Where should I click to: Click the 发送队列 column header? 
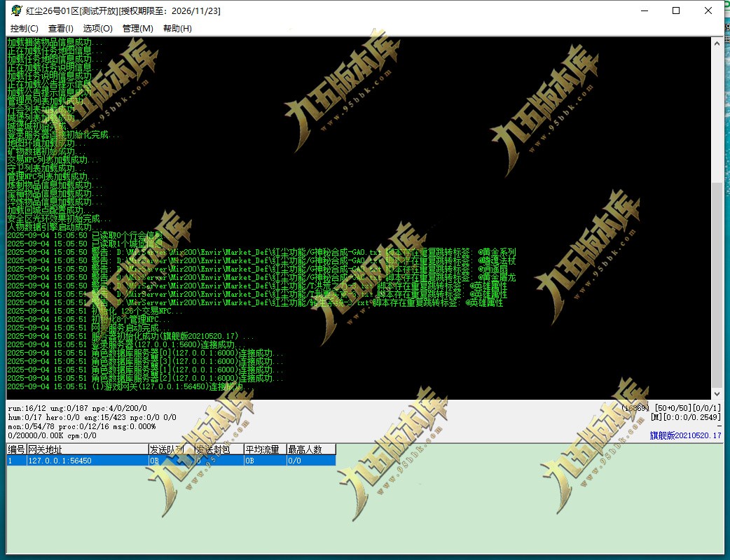click(x=172, y=449)
